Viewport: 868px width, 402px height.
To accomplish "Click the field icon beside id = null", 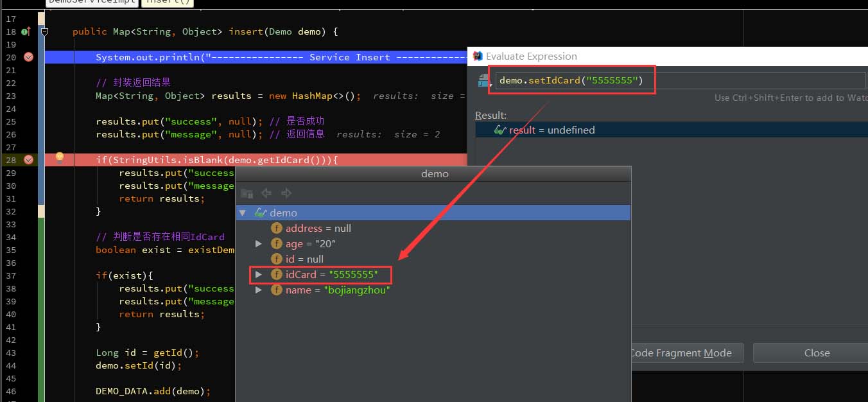I will click(x=277, y=259).
